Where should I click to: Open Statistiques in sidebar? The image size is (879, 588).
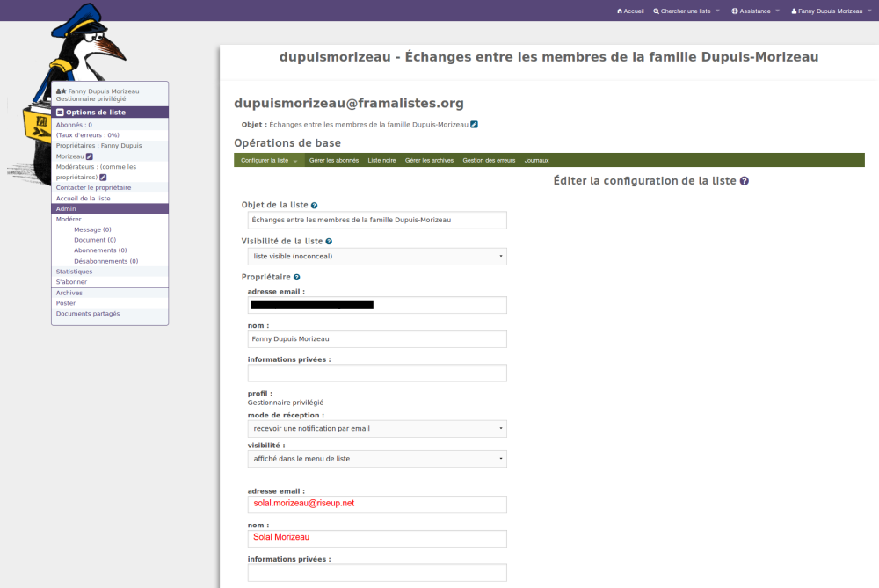point(74,272)
